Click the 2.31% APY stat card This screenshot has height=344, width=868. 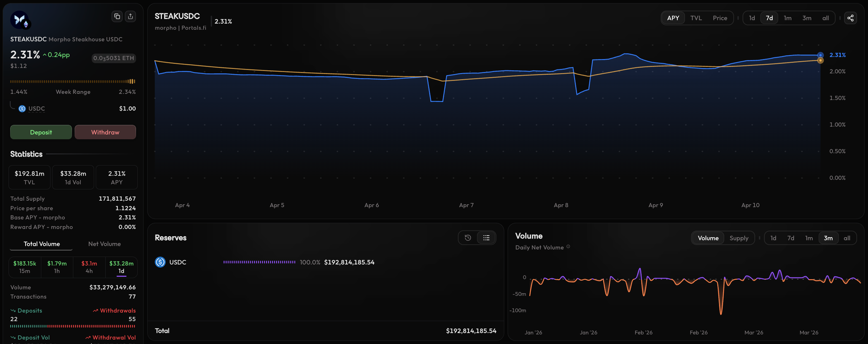coord(117,177)
